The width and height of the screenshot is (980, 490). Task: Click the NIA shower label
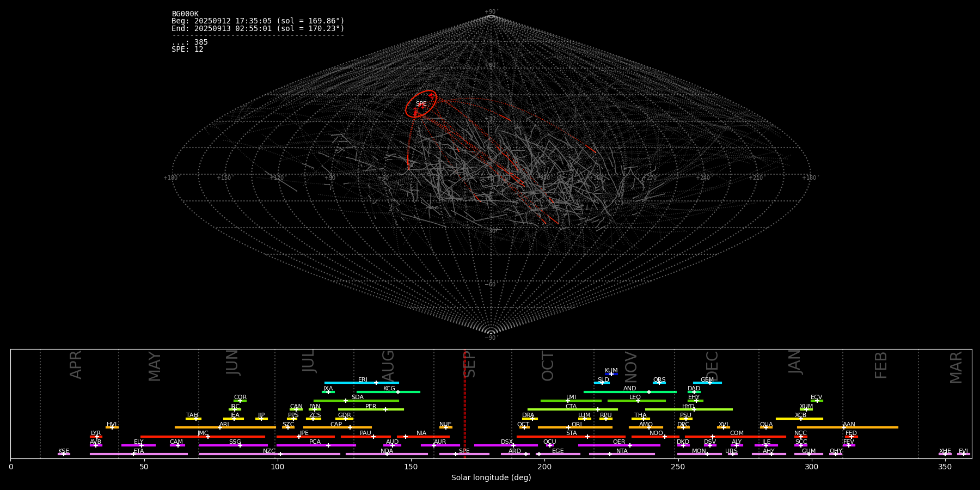pos(421,433)
